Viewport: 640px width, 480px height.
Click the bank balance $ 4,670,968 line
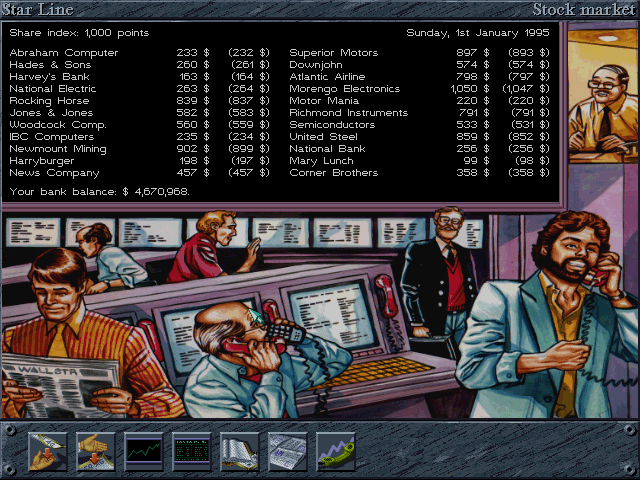pos(100,192)
